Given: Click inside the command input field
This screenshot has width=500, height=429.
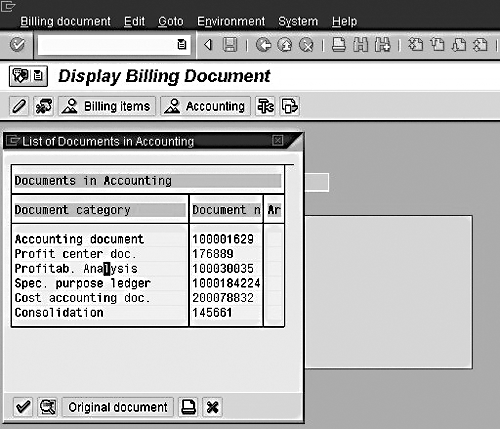Looking at the screenshot, I should pyautogui.click(x=107, y=45).
